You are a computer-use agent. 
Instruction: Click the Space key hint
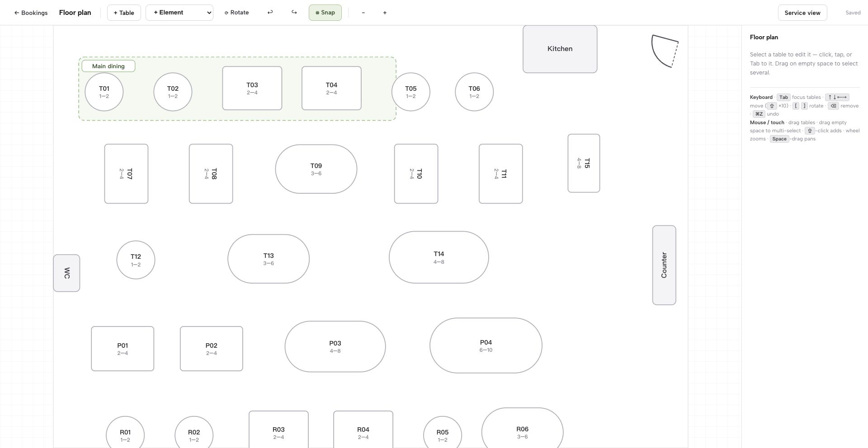(779, 139)
